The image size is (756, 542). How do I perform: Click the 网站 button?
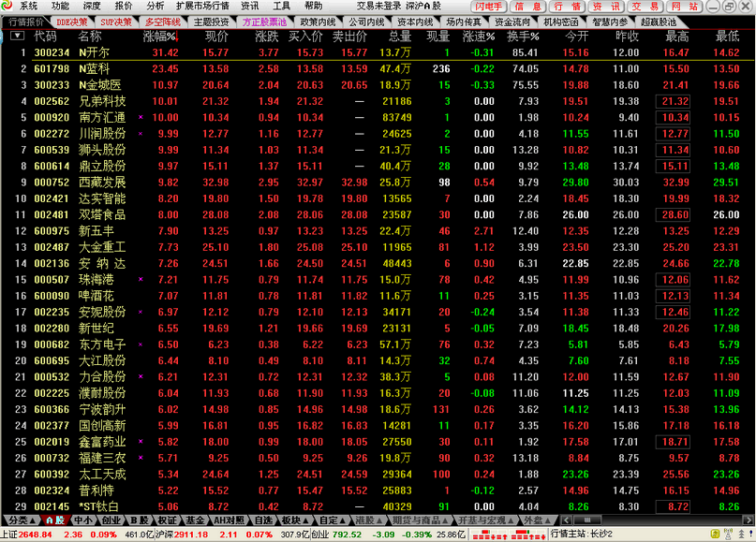pos(685,7)
